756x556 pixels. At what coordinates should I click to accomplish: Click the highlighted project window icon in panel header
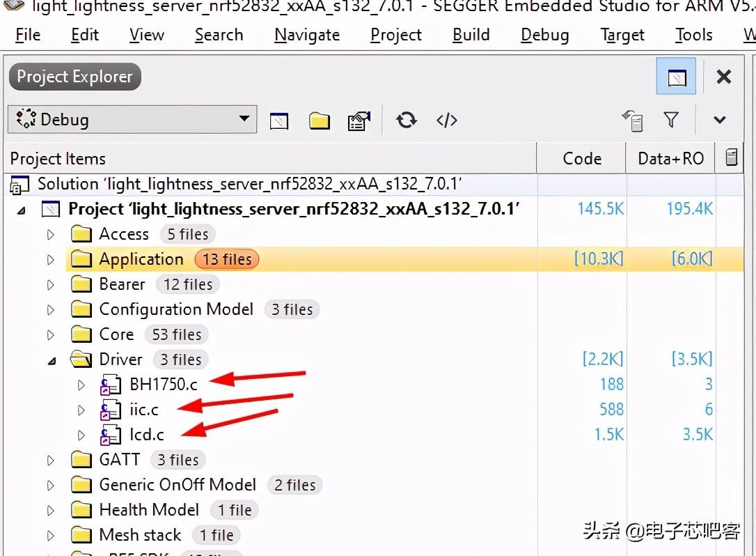pyautogui.click(x=676, y=76)
